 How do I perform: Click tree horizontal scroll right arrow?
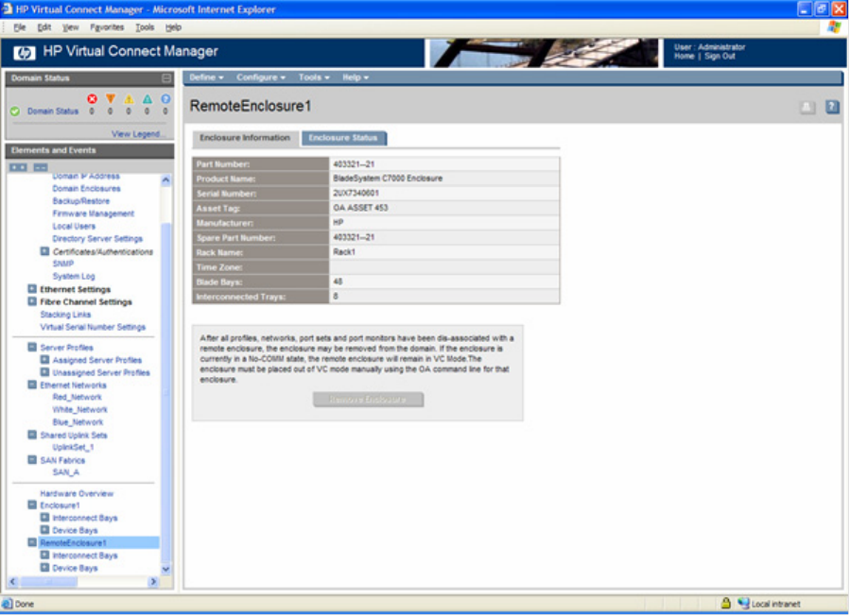click(x=153, y=581)
